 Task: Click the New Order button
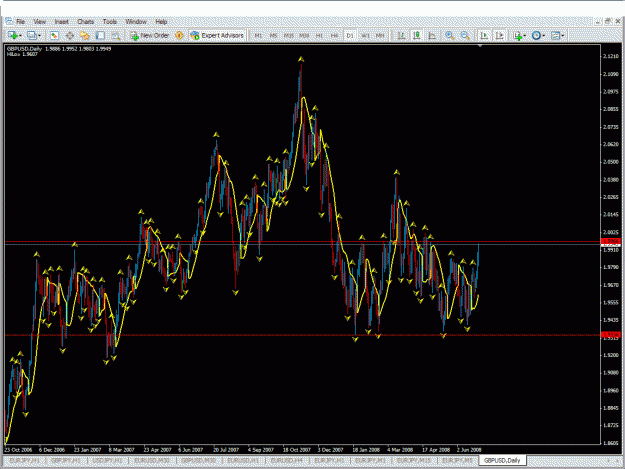pos(150,35)
